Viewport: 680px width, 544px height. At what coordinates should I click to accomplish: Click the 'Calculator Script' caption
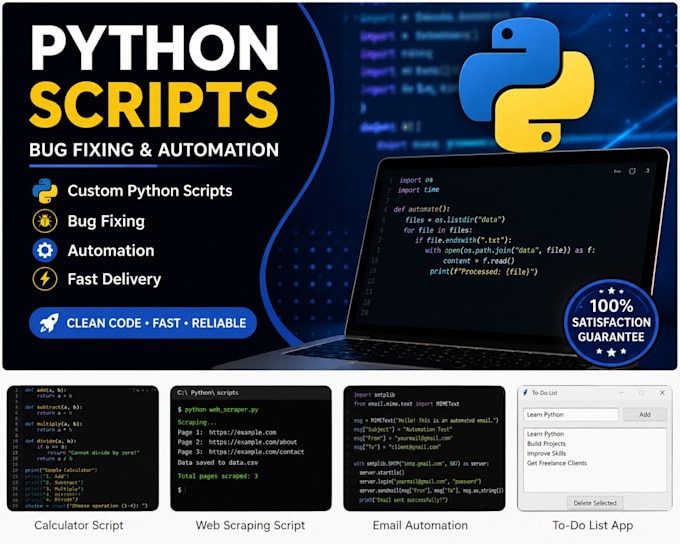[79, 525]
